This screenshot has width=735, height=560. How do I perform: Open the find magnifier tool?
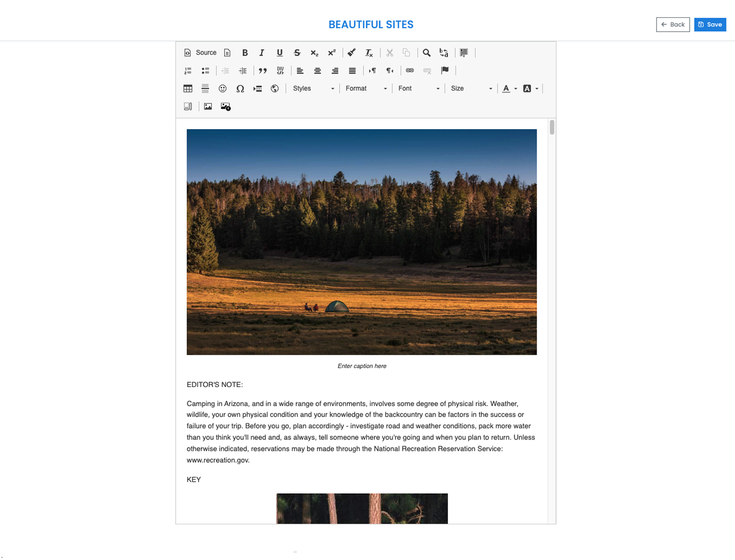click(426, 53)
